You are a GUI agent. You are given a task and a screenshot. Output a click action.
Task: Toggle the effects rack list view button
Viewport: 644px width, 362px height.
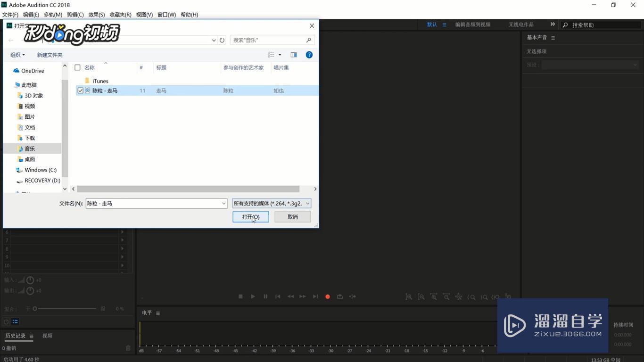(15, 321)
